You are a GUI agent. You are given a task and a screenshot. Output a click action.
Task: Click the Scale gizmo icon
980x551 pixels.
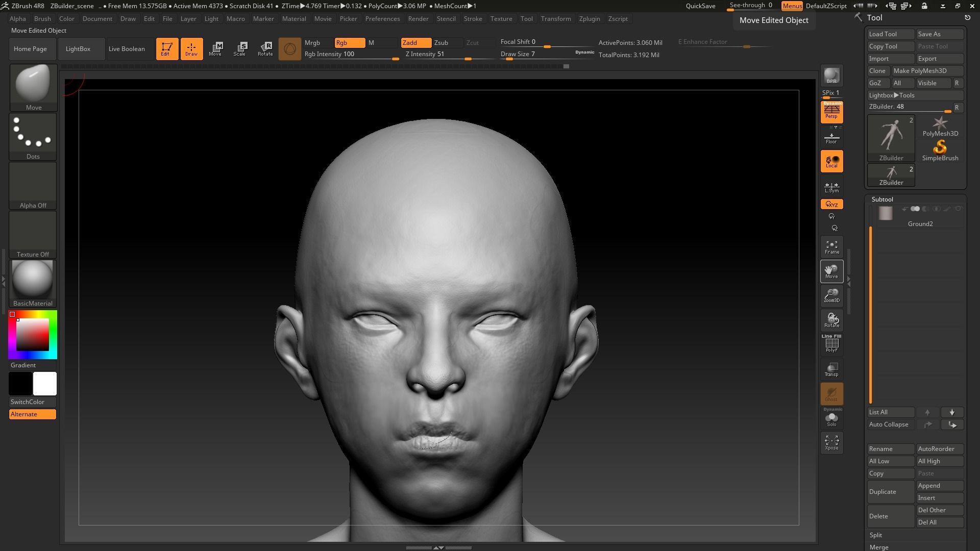(240, 49)
